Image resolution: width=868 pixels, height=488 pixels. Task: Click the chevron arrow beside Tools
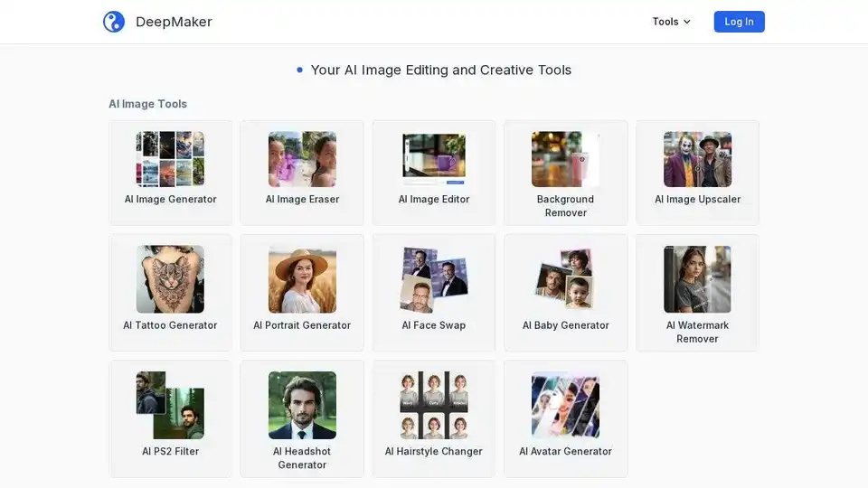687,22
